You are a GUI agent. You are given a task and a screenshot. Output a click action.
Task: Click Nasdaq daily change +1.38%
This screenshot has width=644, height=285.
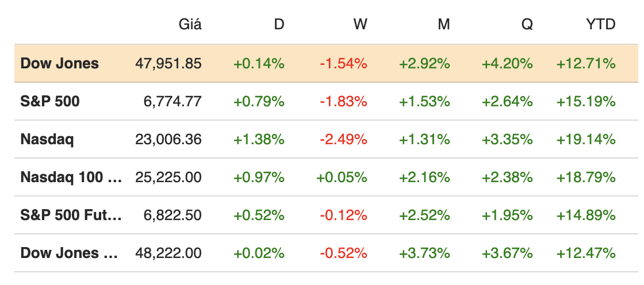[x=259, y=140]
